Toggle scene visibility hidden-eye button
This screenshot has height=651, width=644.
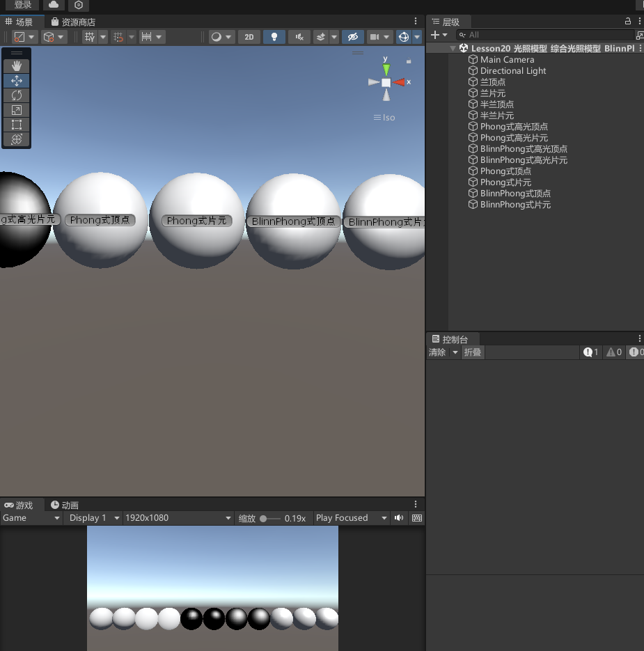[353, 37]
